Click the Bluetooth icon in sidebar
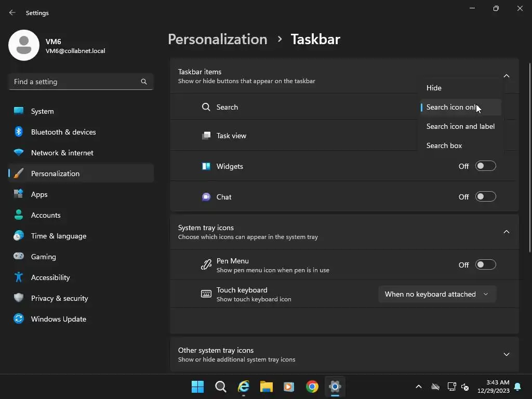The image size is (532, 399). (x=19, y=131)
